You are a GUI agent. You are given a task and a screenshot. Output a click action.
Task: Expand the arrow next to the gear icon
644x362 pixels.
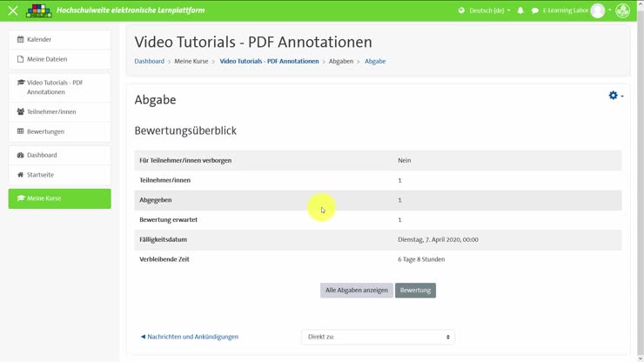pyautogui.click(x=622, y=96)
